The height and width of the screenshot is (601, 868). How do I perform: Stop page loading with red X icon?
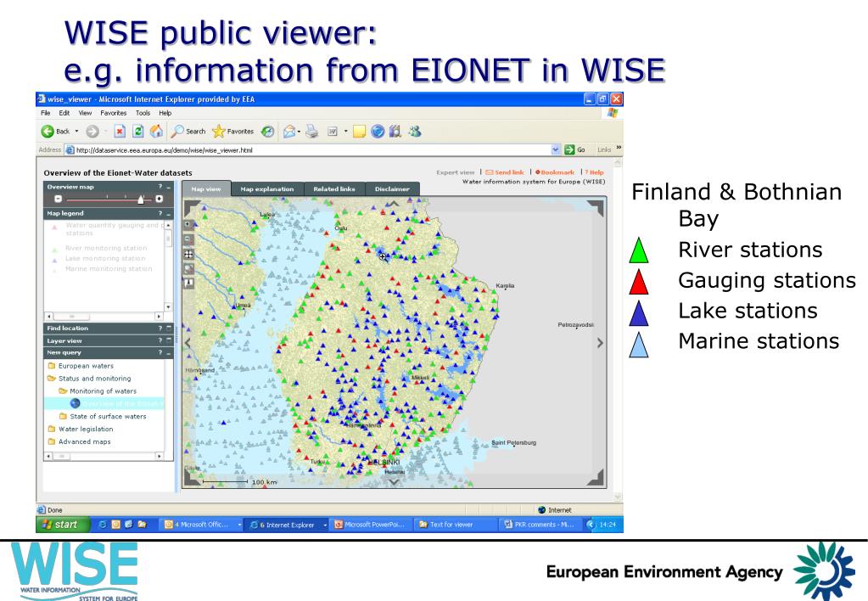point(120,132)
